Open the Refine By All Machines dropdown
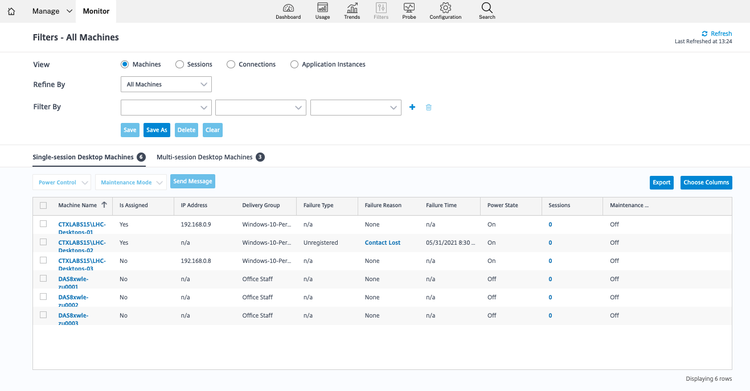 [x=166, y=84]
